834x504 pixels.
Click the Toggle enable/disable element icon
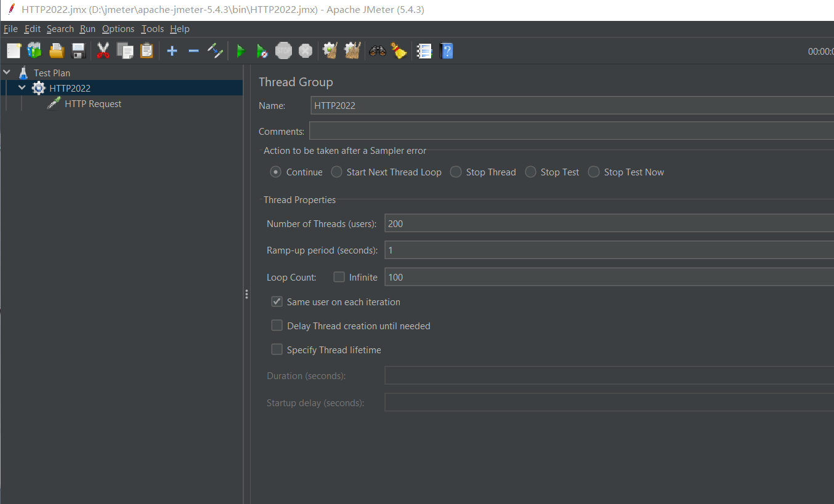(x=215, y=50)
